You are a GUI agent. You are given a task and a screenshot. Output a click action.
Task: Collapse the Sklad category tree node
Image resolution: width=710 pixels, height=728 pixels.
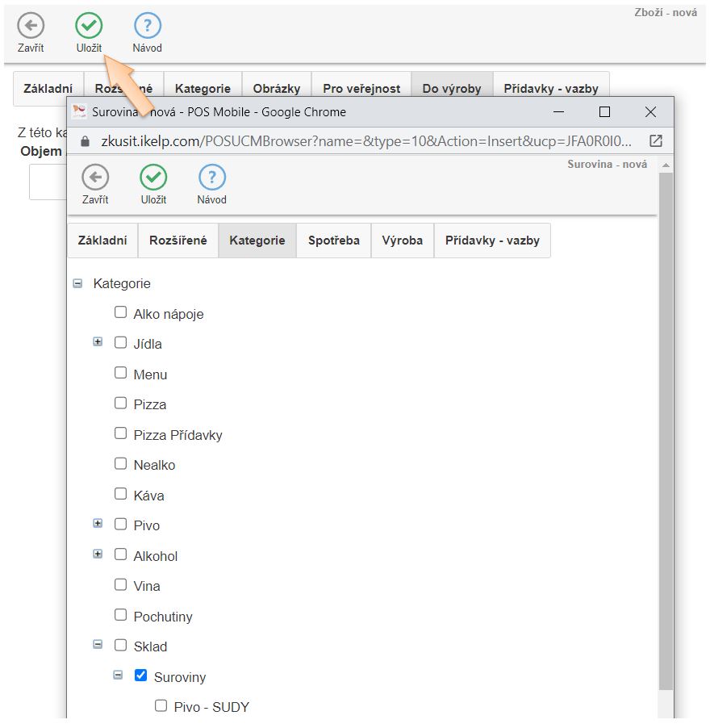click(98, 645)
